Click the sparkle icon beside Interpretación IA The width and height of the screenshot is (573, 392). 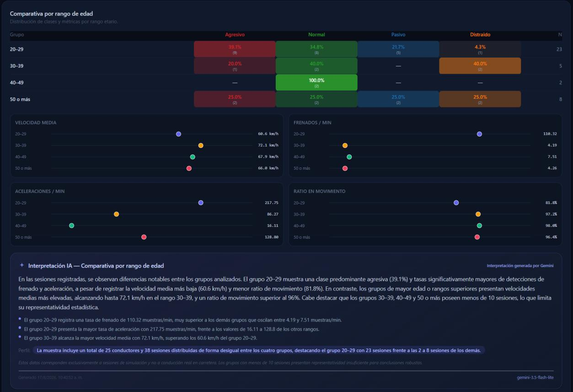tap(21, 265)
